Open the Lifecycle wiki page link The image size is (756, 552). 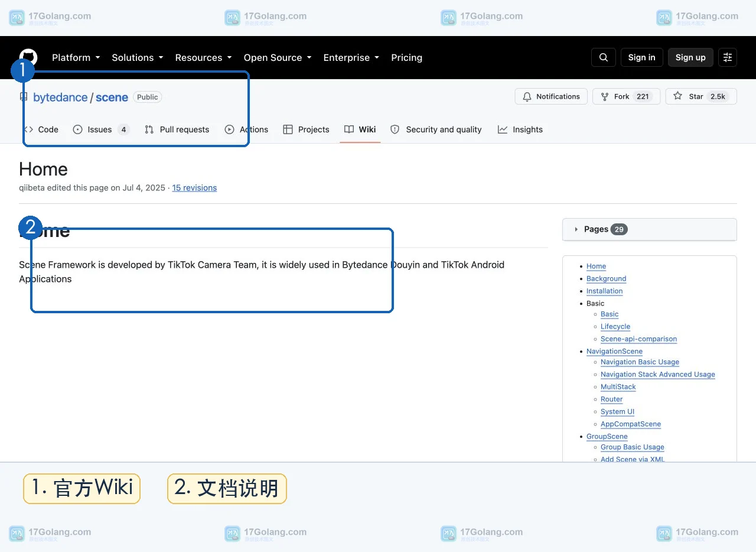[x=615, y=327]
